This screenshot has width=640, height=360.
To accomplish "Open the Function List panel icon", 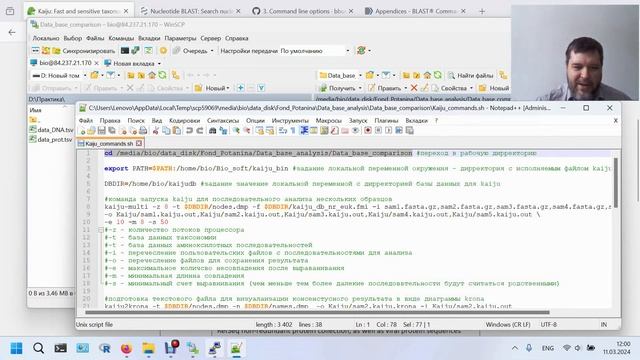I will 334,131.
